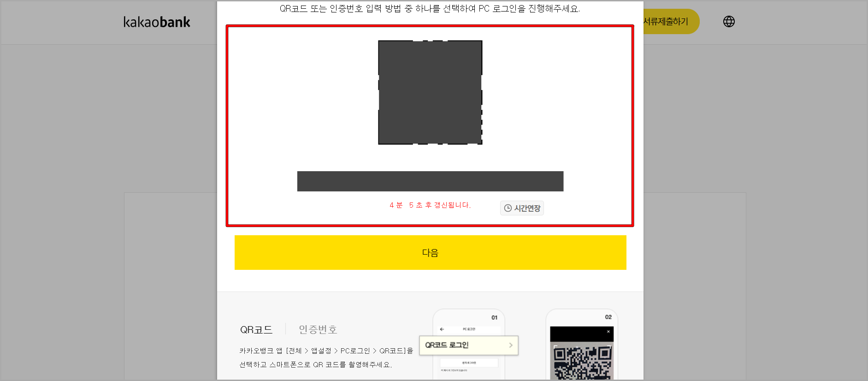Click step 01 phone illustration
Image resolution: width=868 pixels, height=381 pixels.
(x=469, y=345)
